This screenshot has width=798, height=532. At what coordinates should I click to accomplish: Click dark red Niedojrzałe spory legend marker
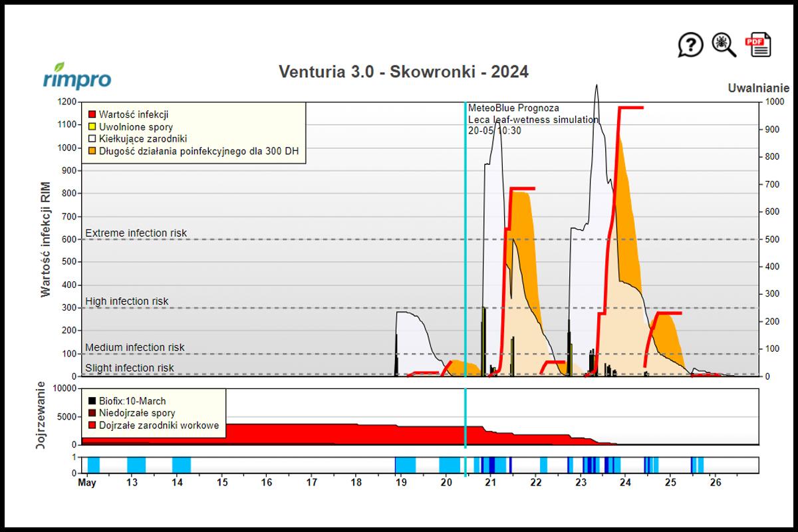click(92, 413)
